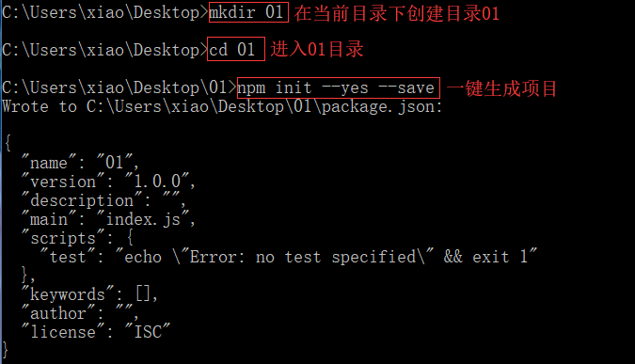Click the highlighted 'mkdir 01' command
Screen dimensions: 635x364
coord(248,12)
